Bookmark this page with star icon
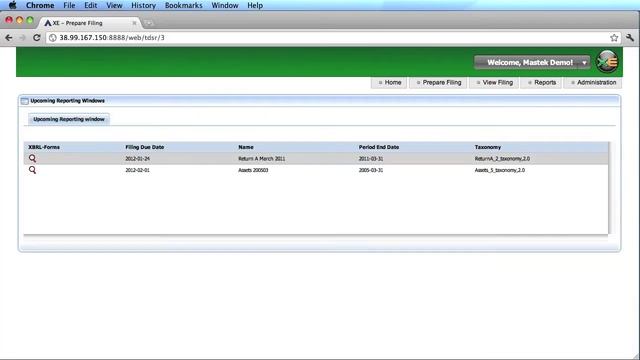640x360 pixels. tap(614, 38)
